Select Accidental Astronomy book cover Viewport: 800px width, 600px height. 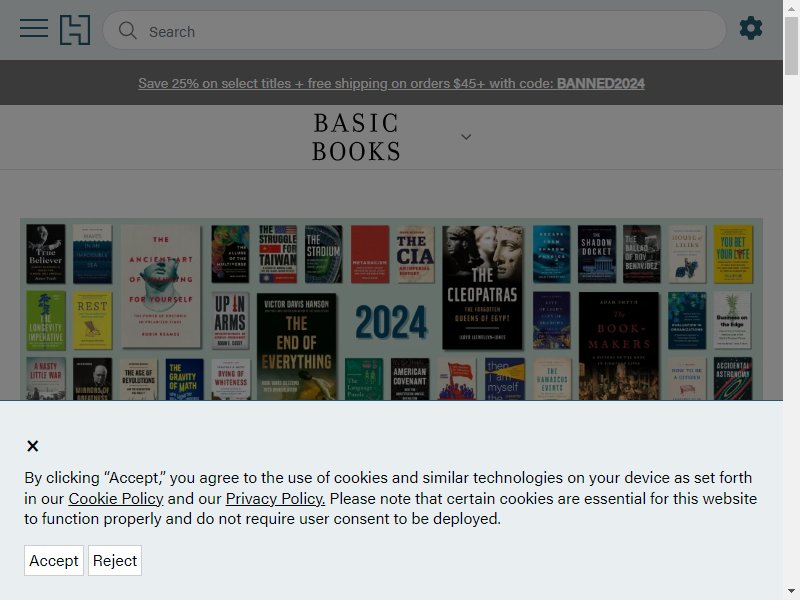tap(733, 379)
